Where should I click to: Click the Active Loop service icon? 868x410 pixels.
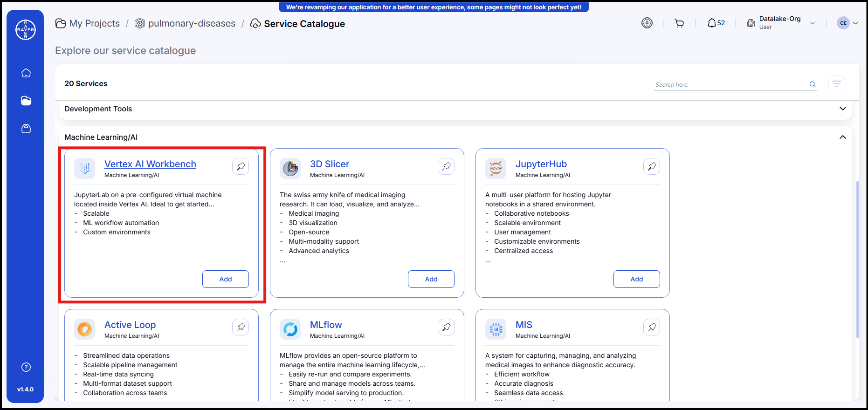point(85,329)
